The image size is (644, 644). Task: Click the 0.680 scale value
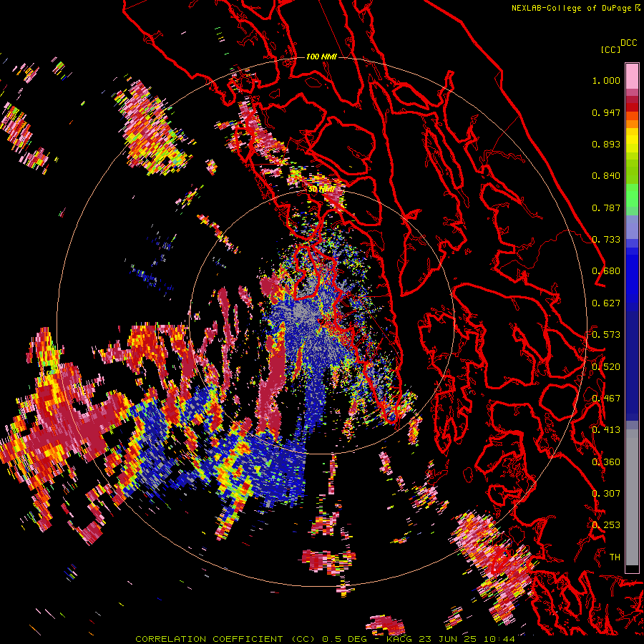[x=606, y=271]
